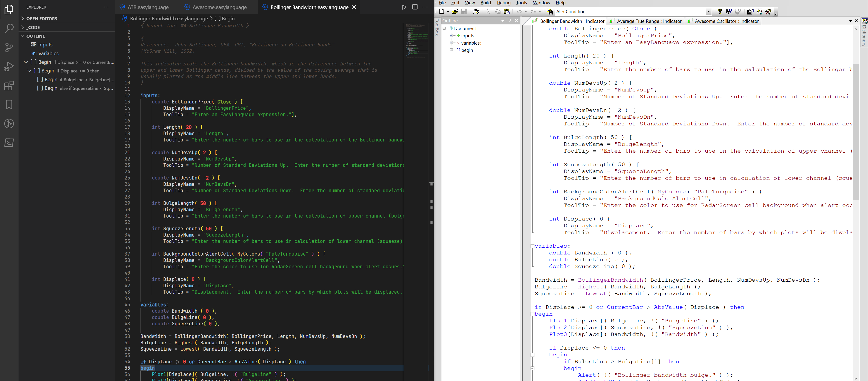Open the AlertCondition dropdown list
This screenshot has width=868, height=381.
point(709,12)
